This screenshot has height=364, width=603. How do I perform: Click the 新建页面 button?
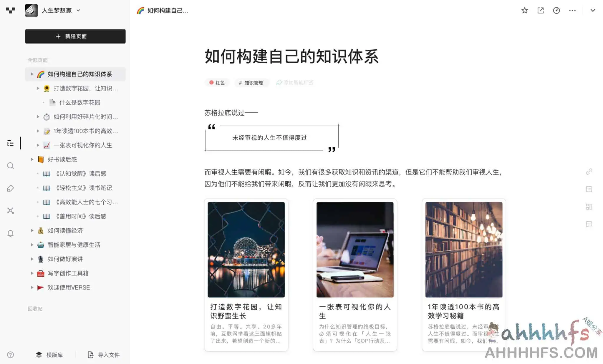tap(75, 36)
